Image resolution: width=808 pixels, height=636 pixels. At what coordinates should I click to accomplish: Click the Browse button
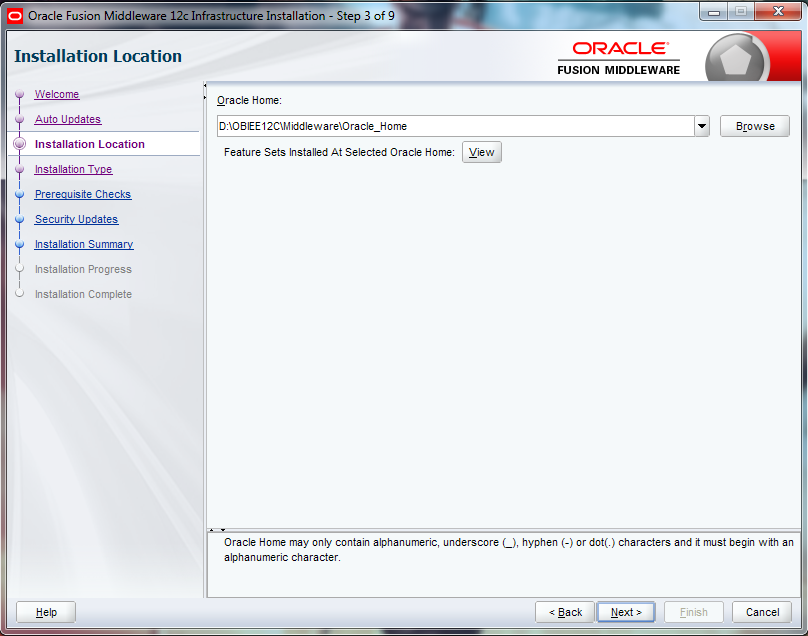tap(754, 126)
